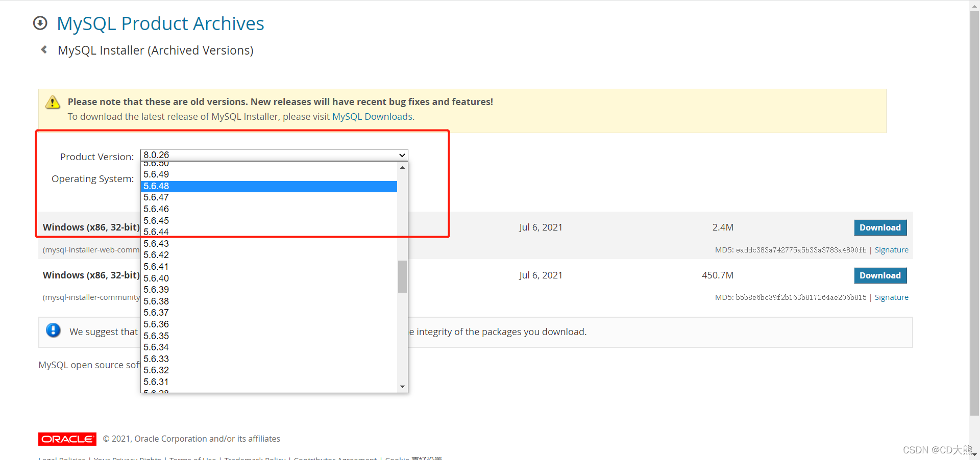Click the MySQL Product Archives heading
This screenshot has width=980, height=460.
point(160,23)
